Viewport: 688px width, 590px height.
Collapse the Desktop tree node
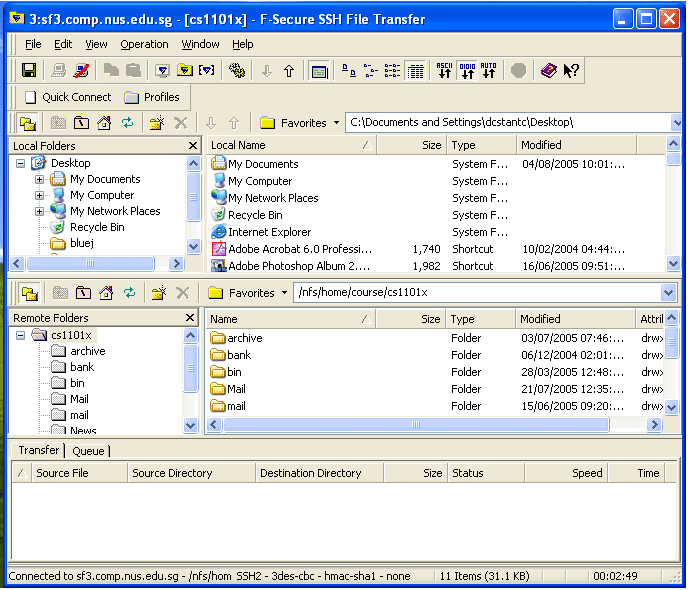click(x=20, y=163)
